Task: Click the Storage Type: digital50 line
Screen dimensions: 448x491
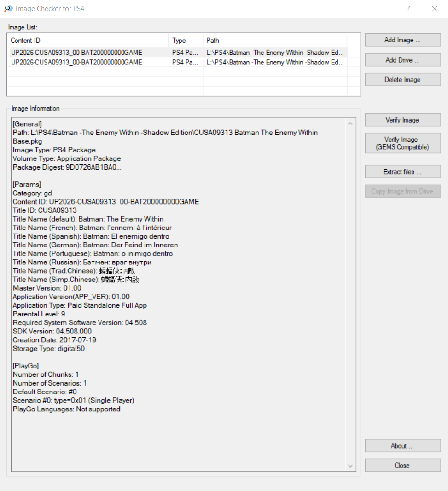Action: pyautogui.click(x=49, y=349)
